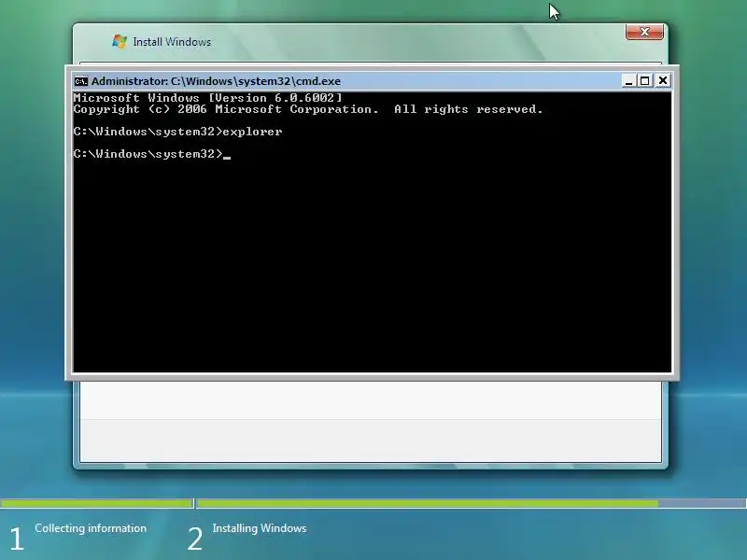This screenshot has height=560, width=747.
Task: Click the cmd.exe system menu icon
Action: pyautogui.click(x=81, y=81)
